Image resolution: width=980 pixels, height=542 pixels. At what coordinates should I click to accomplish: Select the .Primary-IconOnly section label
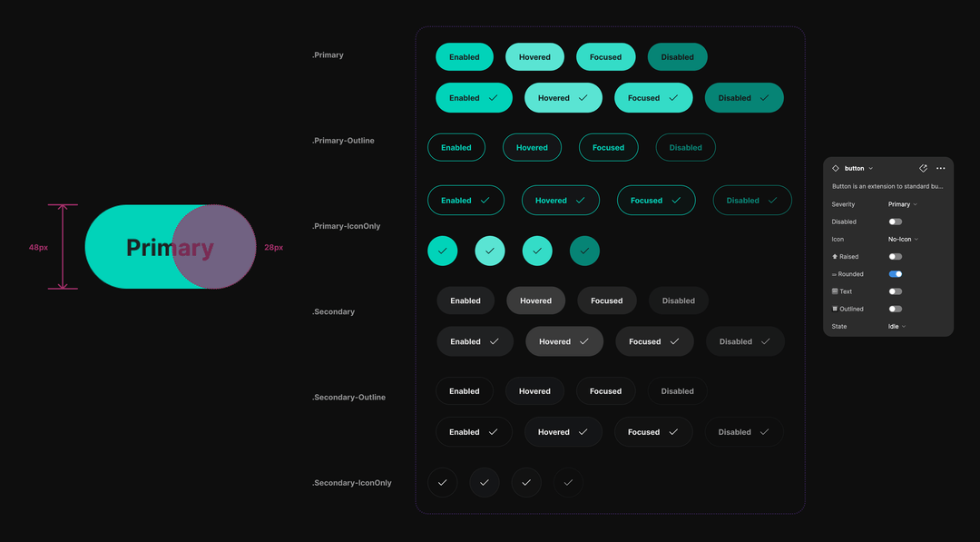[x=347, y=226]
